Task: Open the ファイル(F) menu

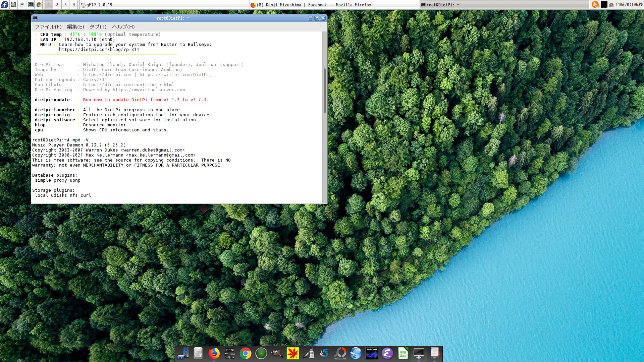Action: coord(48,27)
